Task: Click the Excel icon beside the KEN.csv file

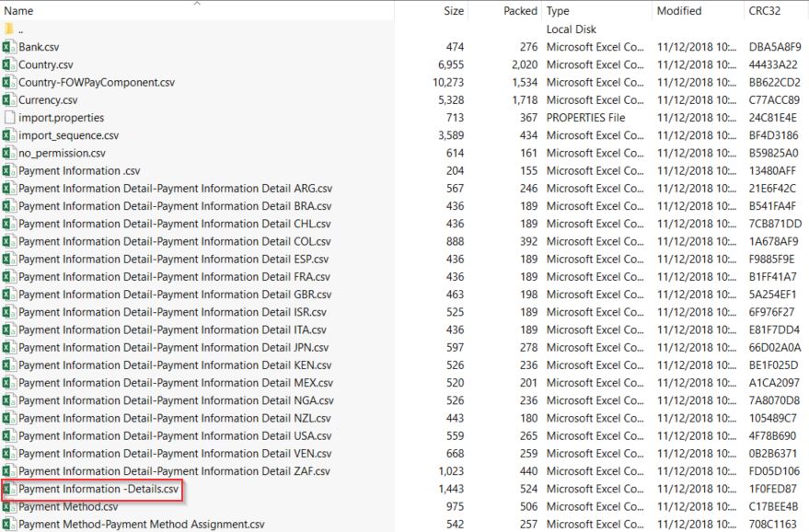Action: pos(9,364)
